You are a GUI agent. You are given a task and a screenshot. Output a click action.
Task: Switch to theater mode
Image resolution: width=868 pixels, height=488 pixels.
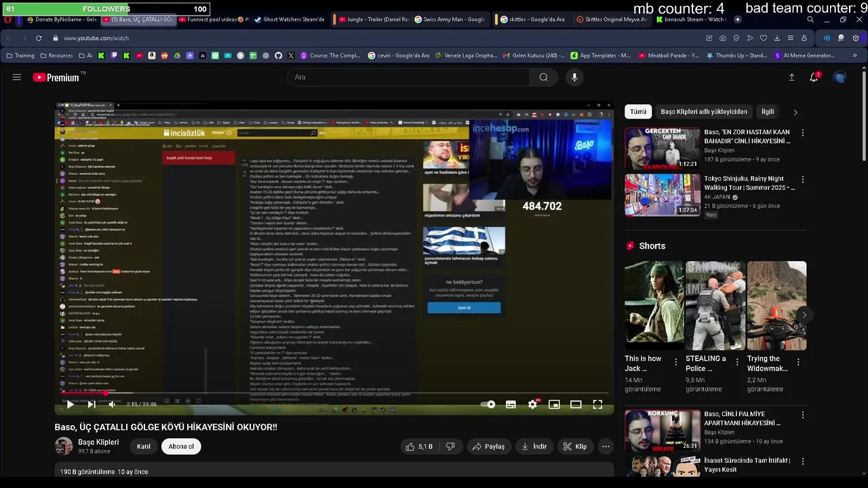[x=576, y=404]
